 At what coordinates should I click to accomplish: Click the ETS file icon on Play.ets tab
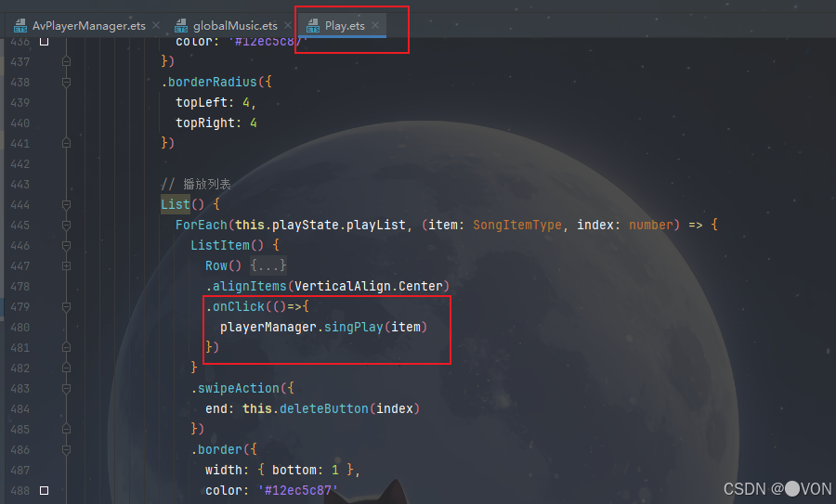point(313,26)
